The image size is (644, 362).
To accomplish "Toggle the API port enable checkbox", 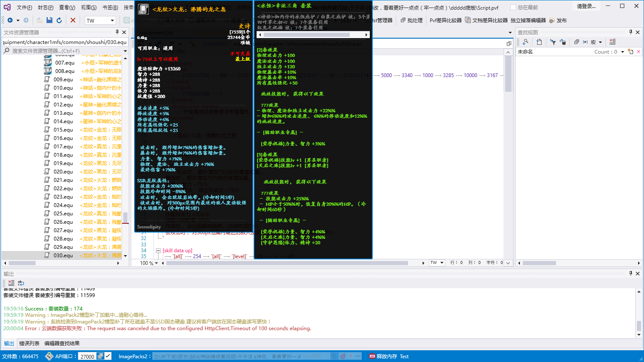I will pos(108,356).
